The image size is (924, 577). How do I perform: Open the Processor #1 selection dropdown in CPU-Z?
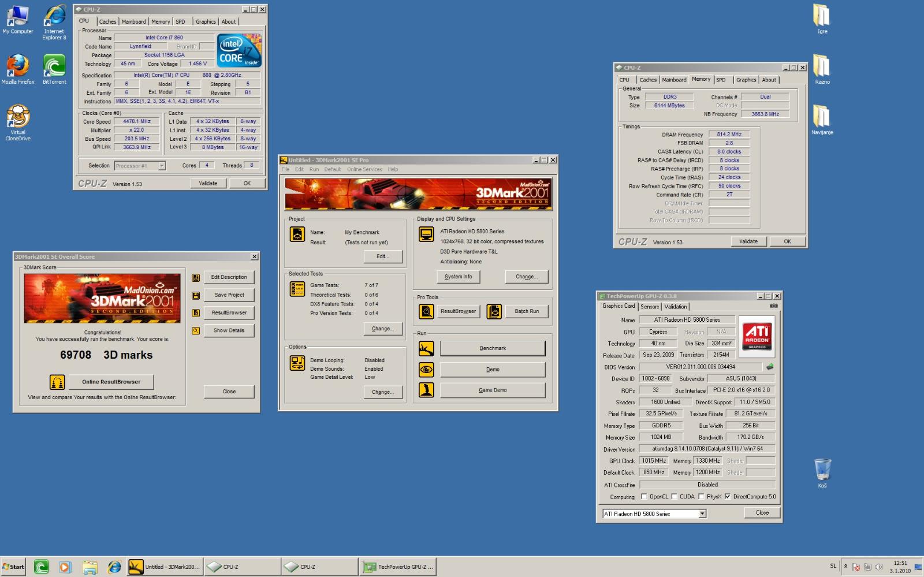click(162, 166)
